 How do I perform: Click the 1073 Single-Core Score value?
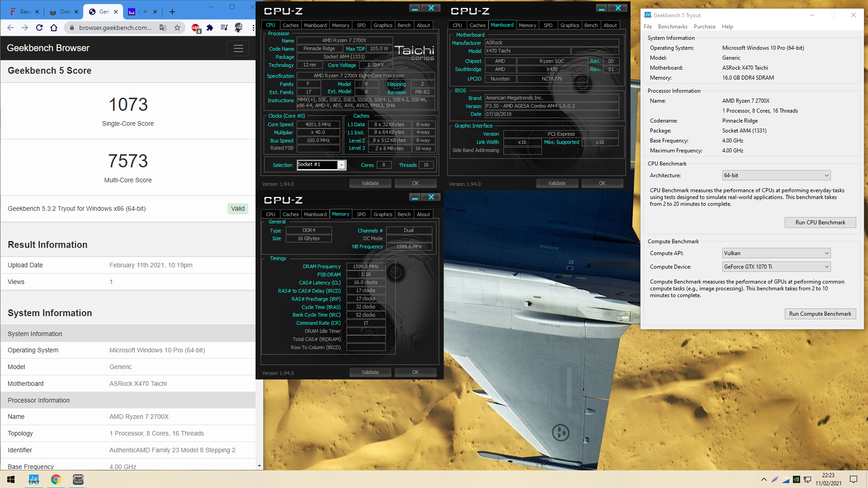(x=128, y=104)
